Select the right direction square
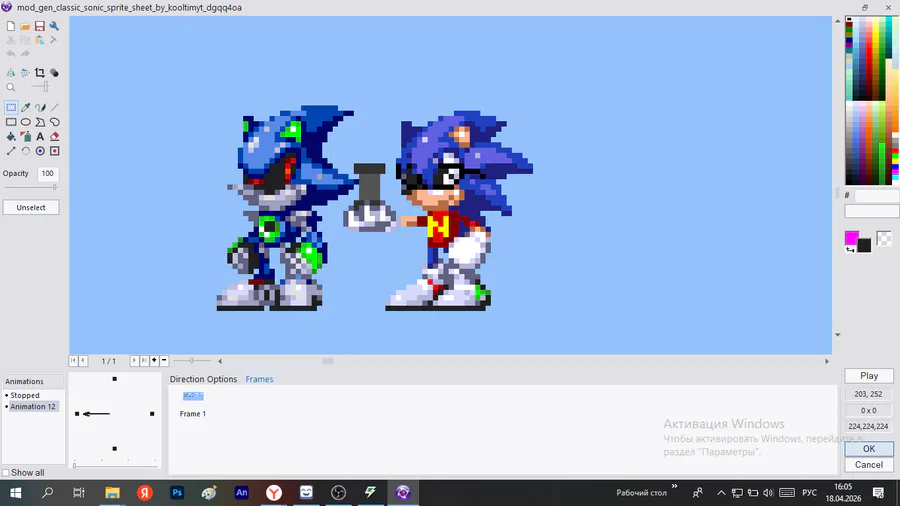Screen dimensions: 900x506 click(x=152, y=414)
